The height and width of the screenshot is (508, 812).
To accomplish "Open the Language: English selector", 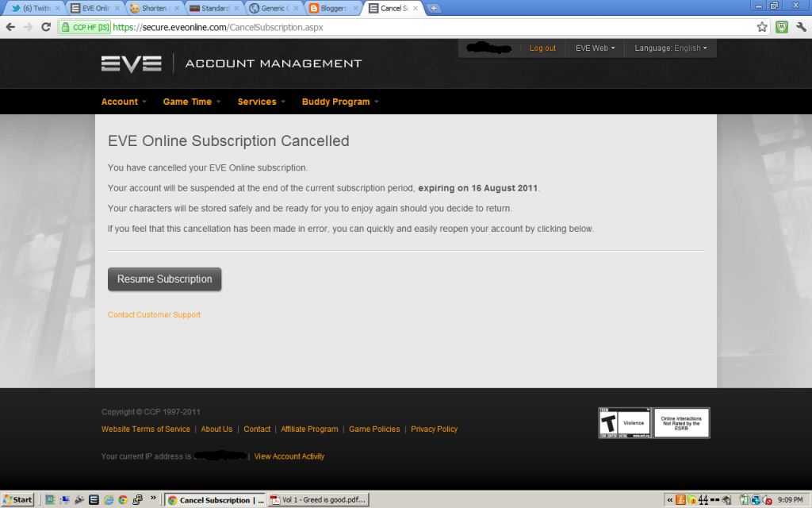I will (671, 48).
